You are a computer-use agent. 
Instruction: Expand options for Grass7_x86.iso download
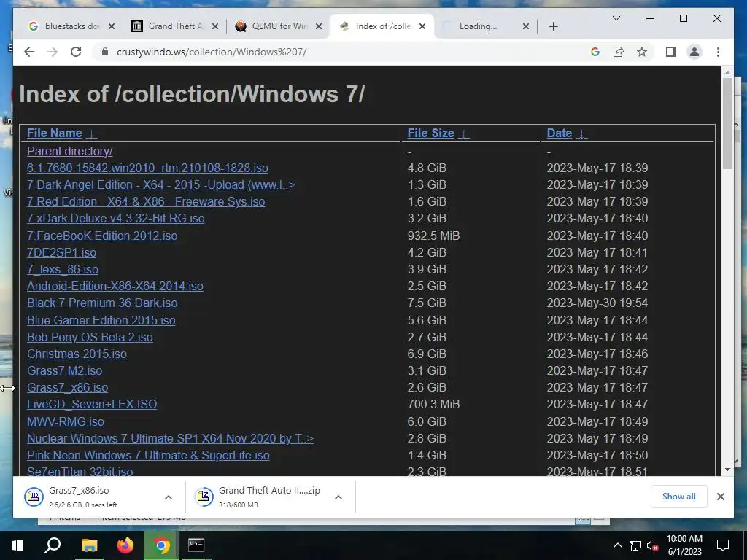tap(169, 497)
